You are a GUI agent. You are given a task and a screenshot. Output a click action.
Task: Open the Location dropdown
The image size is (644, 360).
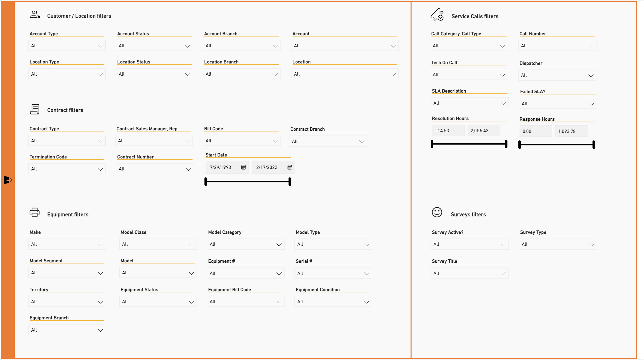[x=345, y=74]
